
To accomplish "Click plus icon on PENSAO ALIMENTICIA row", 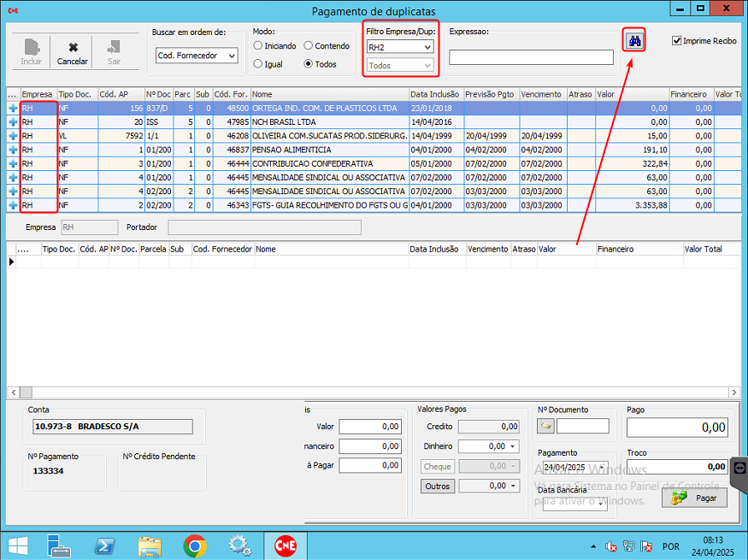I will point(13,150).
